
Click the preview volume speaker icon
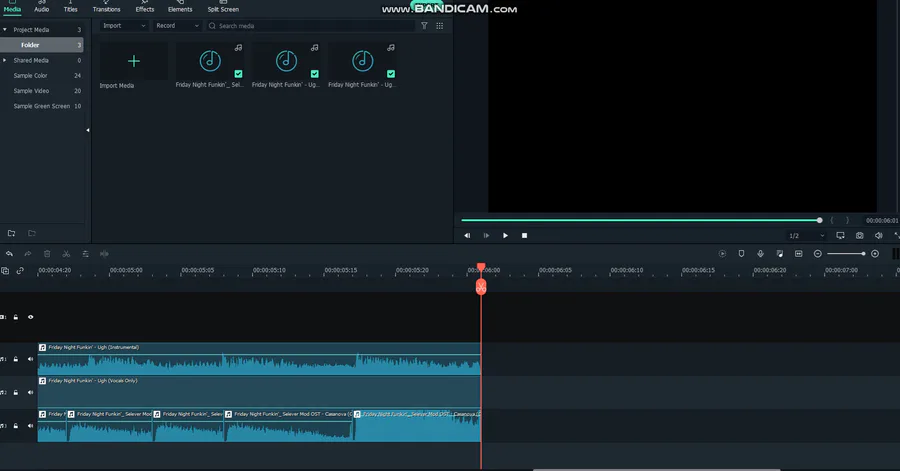click(878, 235)
